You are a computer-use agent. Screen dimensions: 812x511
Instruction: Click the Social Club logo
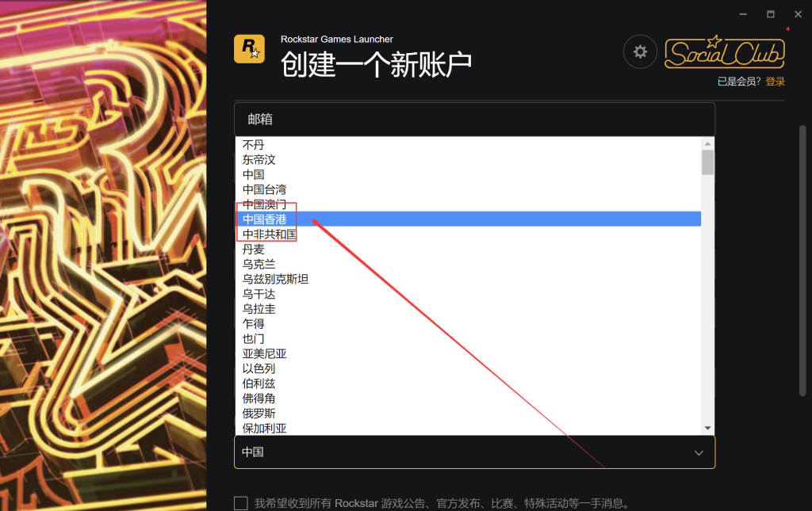(x=725, y=51)
